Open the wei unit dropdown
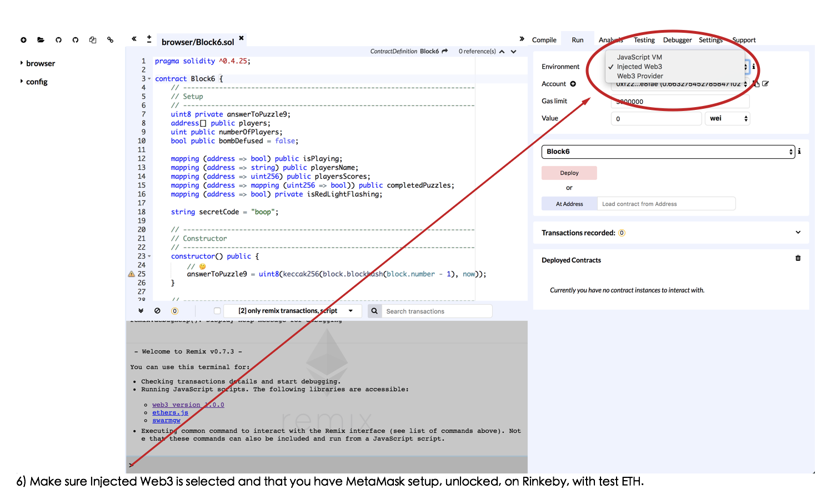This screenshot has height=504, width=831. tap(728, 118)
